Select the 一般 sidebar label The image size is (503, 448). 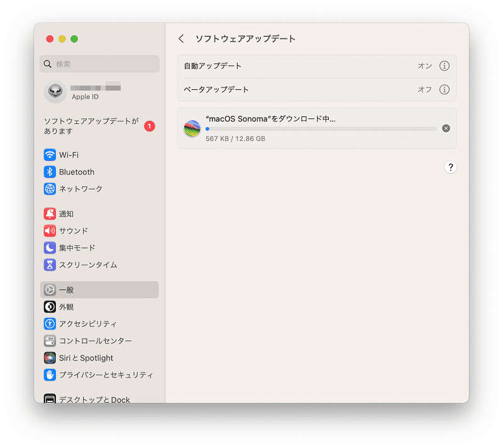point(67,290)
